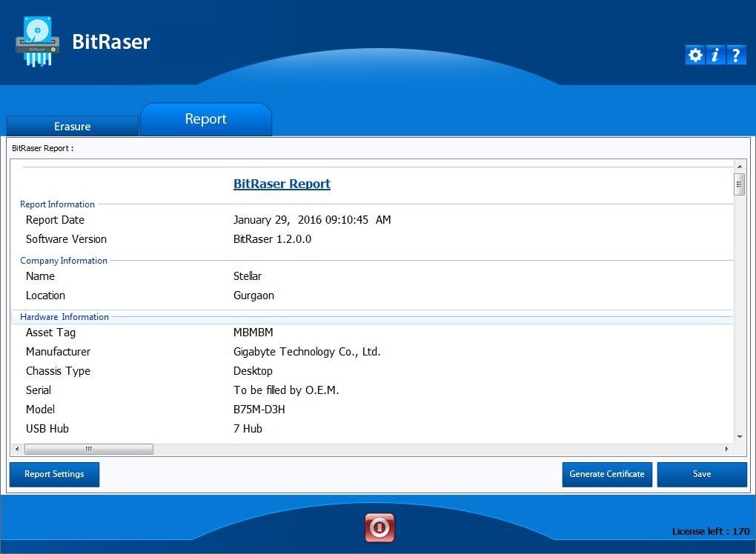Select the Company Information section header

pyautogui.click(x=64, y=261)
